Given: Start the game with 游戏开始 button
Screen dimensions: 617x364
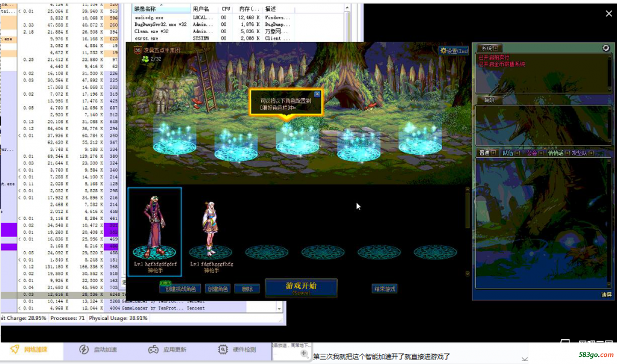Looking at the screenshot, I should point(301,287).
